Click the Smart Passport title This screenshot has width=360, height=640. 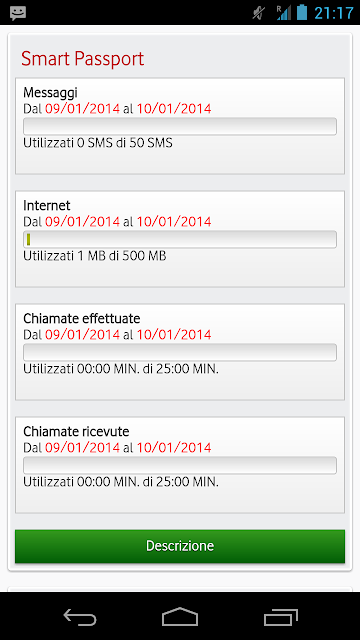(x=82, y=59)
